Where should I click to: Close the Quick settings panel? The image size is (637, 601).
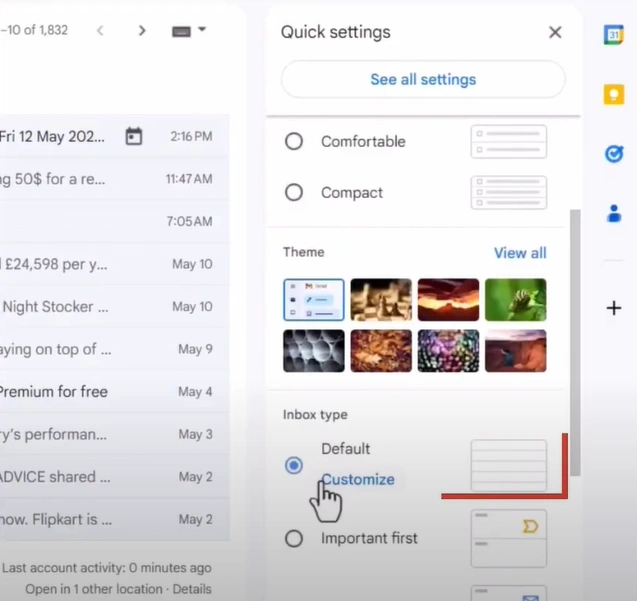pos(555,32)
